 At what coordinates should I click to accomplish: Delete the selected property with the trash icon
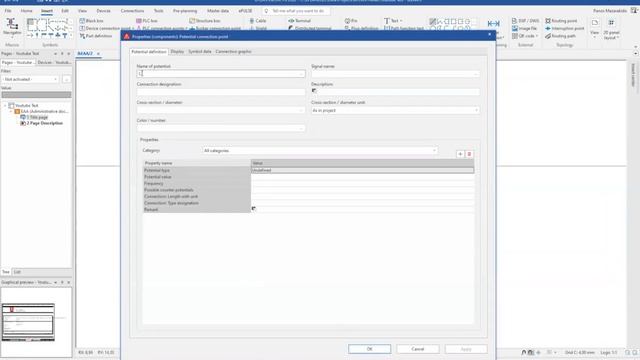(469, 154)
